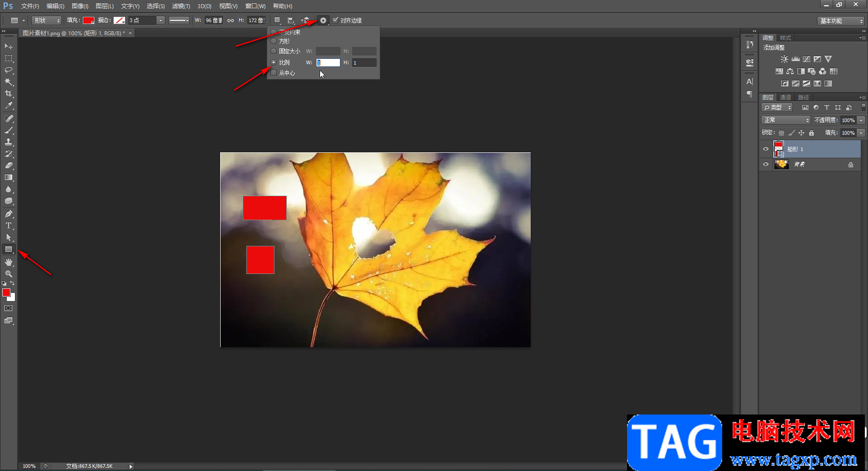Click the link width and height icon
This screenshot has width=868, height=471.
(231, 20)
